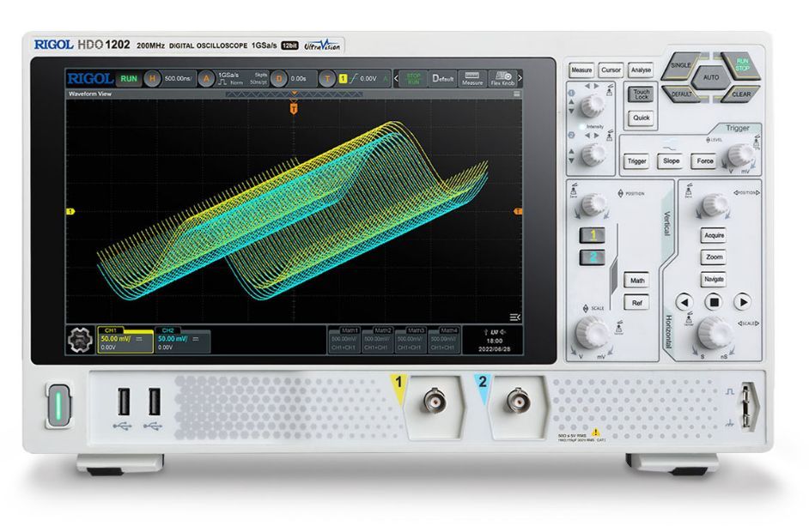Select the CH1 channel label tab
The width and height of the screenshot is (809, 532).
(x=110, y=329)
